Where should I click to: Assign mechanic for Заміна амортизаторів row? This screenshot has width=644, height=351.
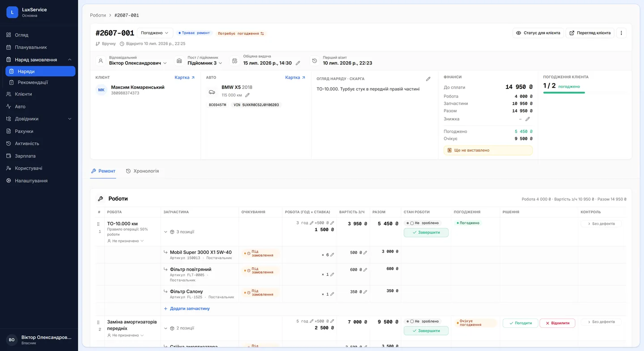coord(126,335)
